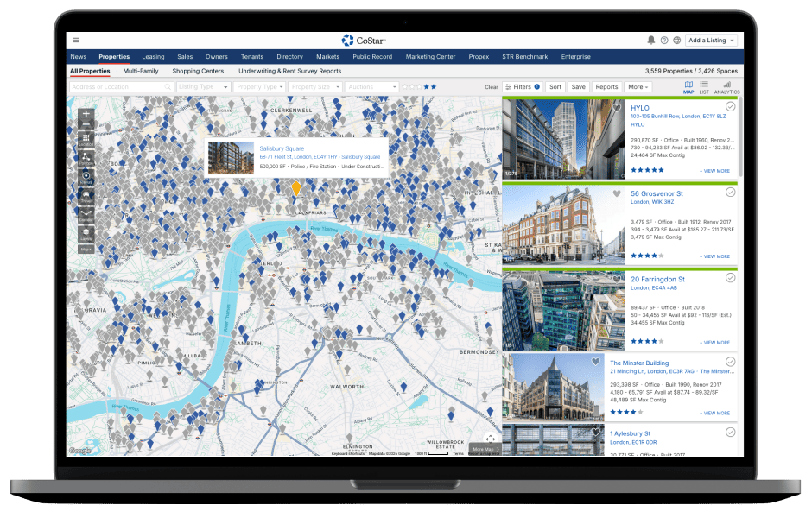
Task: Set the star rating filter
Action: pos(420,87)
